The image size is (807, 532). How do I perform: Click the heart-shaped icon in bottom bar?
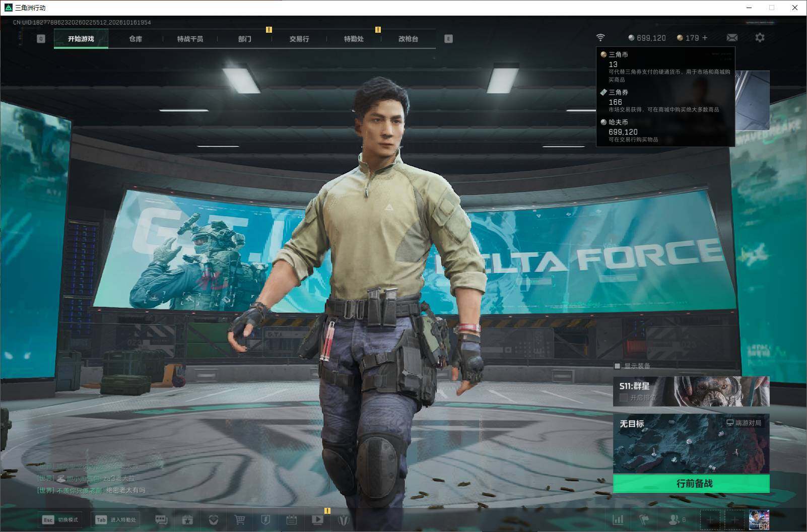pyautogui.click(x=214, y=519)
